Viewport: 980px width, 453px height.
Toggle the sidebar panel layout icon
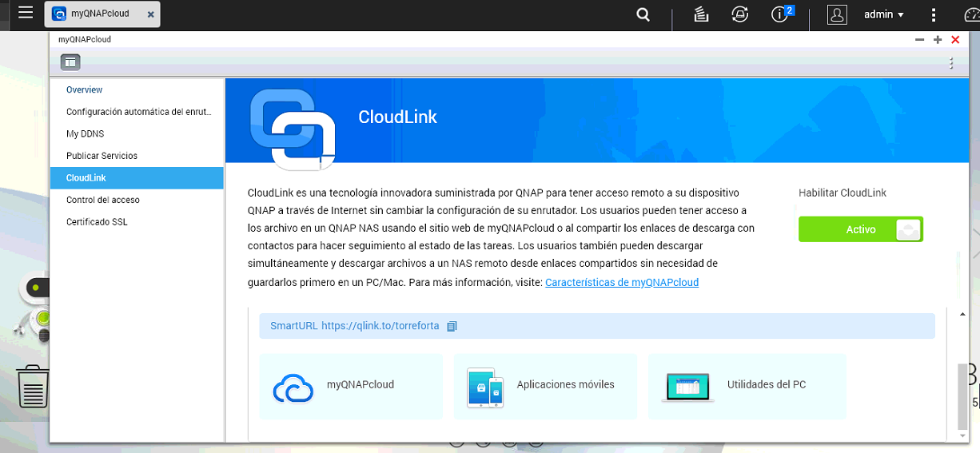click(x=70, y=62)
